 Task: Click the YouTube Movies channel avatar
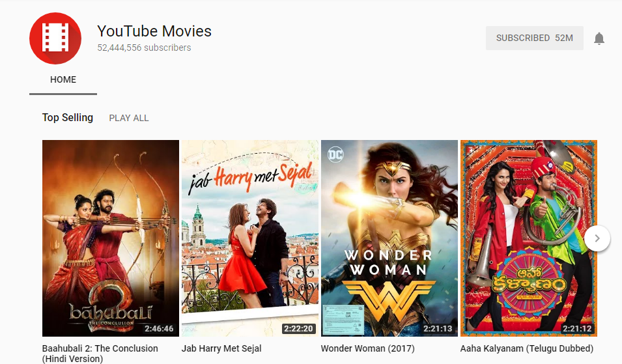click(x=55, y=38)
